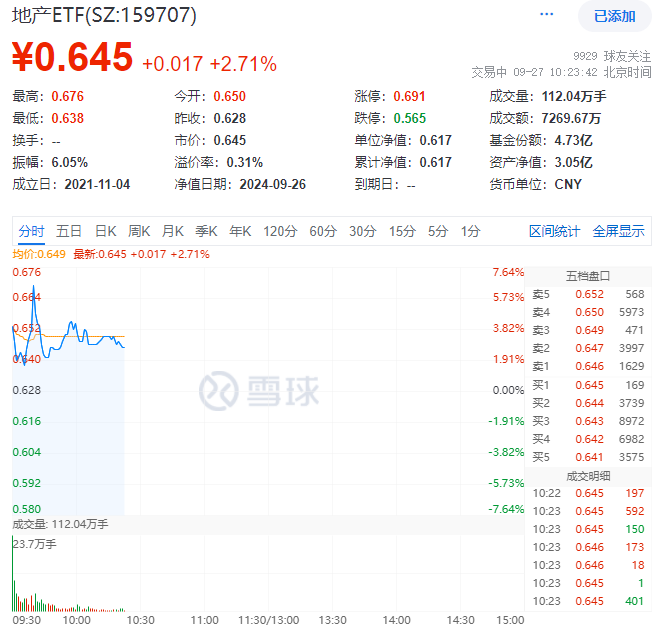Switch to 月K monthly chart

tap(173, 231)
